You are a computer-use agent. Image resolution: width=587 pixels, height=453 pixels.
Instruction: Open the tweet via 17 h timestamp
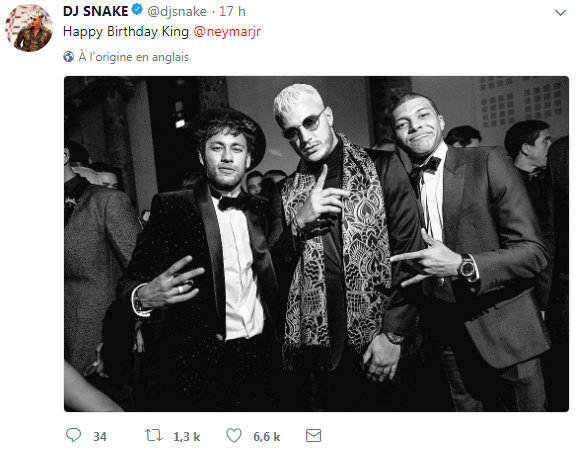coord(232,11)
